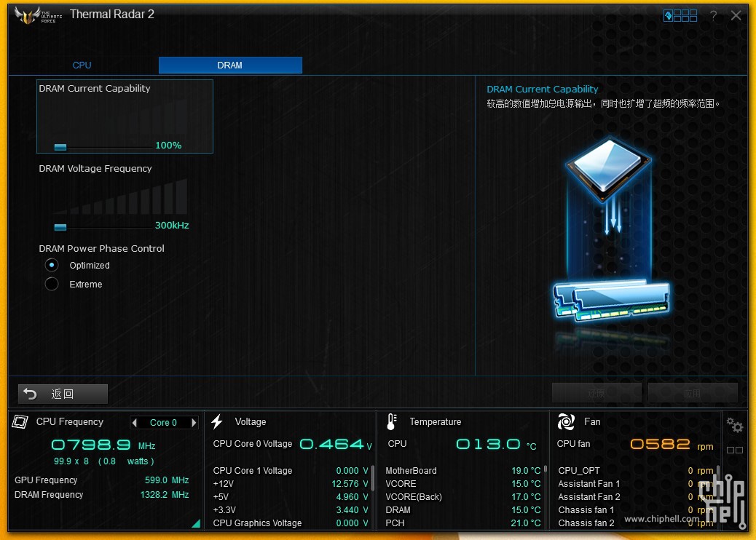
Task: Click the +3.3V voltage value 3.440
Action: pos(353,509)
